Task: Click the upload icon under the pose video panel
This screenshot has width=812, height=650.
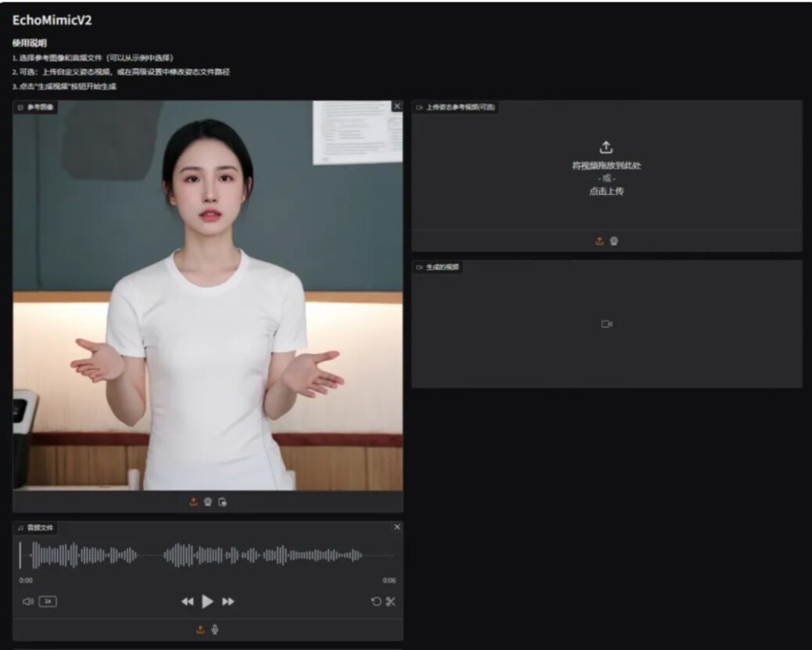Action: click(x=598, y=240)
